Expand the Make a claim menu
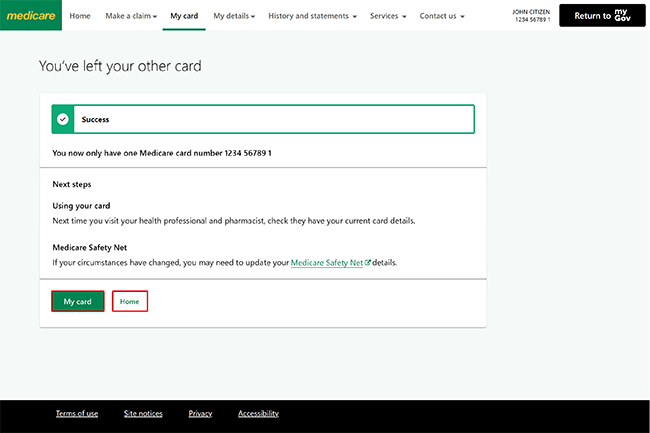Screen dimensions: 650x433 131,16
